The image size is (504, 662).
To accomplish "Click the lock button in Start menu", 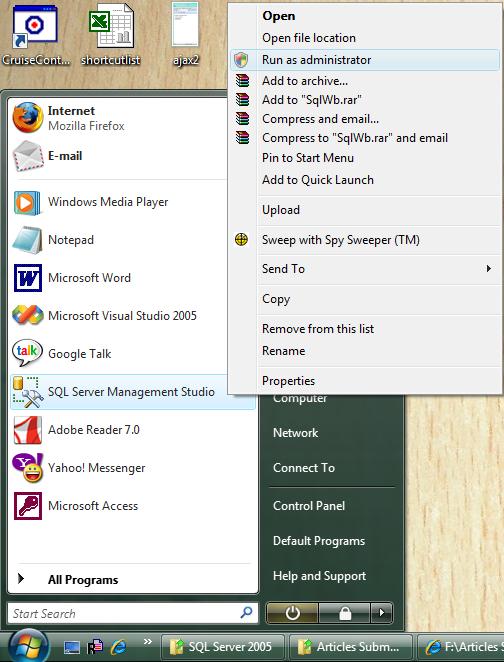I will click(x=345, y=613).
